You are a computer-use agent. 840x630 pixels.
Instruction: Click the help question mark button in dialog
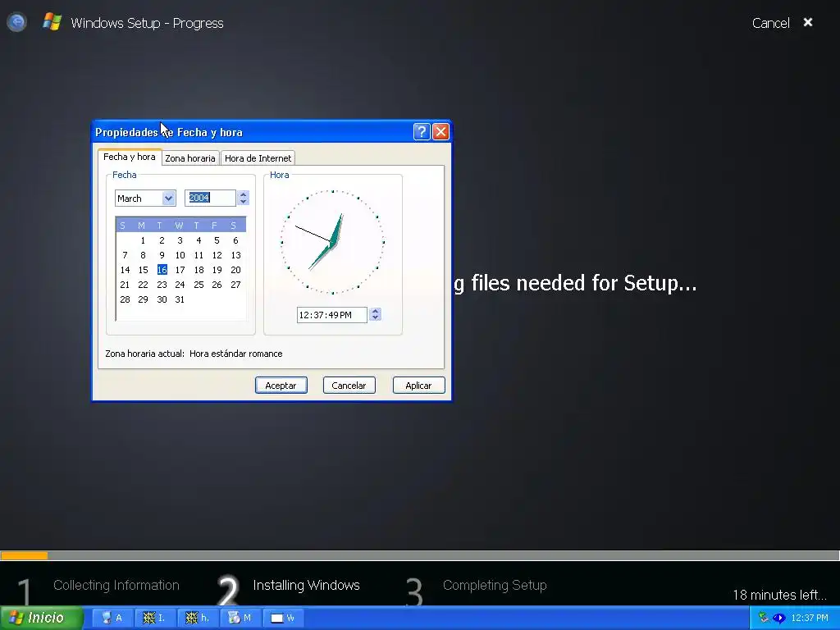[422, 132]
